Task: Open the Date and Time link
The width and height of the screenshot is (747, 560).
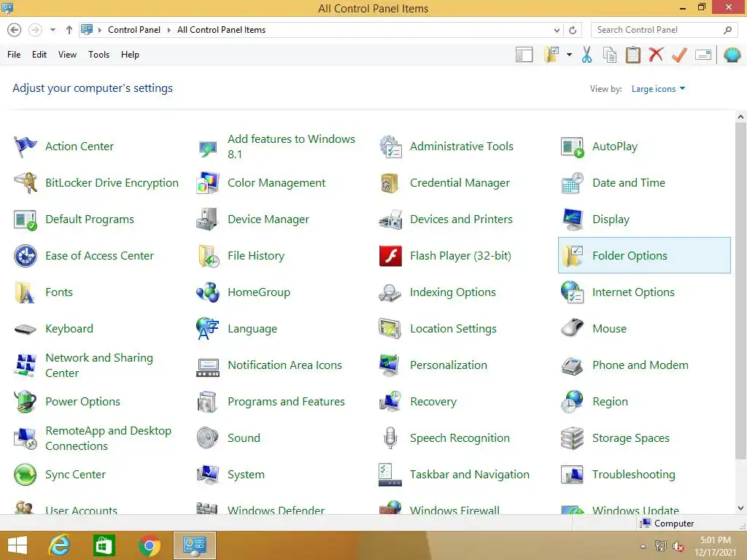Action: 628,183
